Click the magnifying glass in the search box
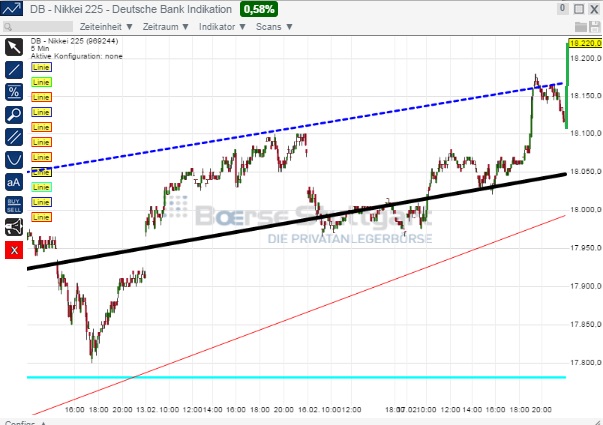The width and height of the screenshot is (603, 425). click(x=8, y=27)
